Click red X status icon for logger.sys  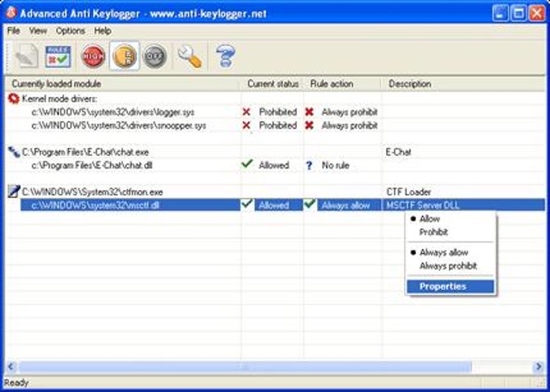coord(246,112)
